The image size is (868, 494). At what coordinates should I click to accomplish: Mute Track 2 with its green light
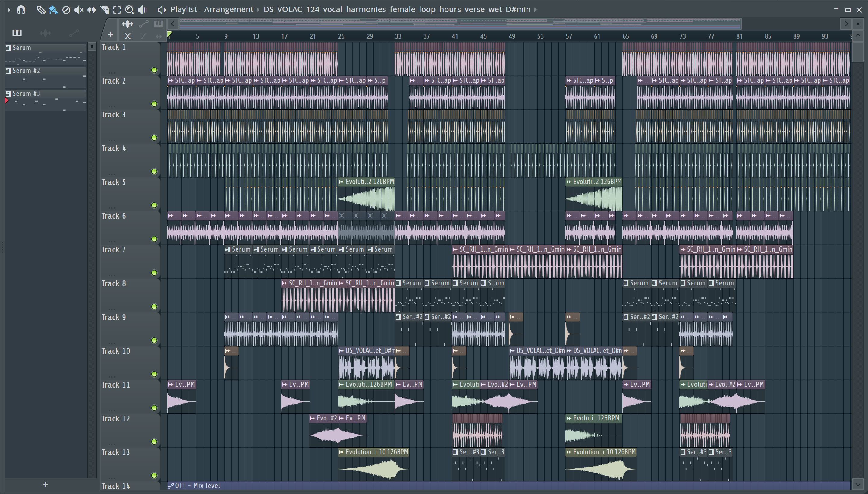tap(154, 104)
